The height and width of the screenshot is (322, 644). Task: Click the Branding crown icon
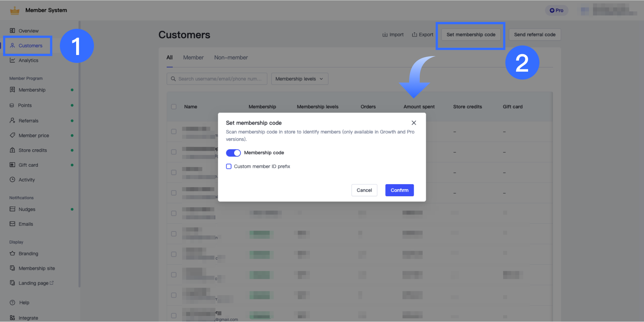[x=13, y=253]
